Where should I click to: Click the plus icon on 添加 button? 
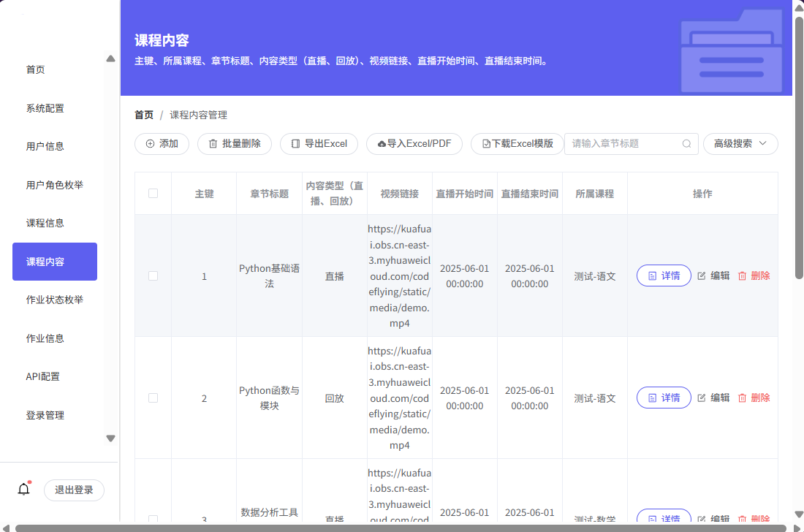(x=150, y=144)
